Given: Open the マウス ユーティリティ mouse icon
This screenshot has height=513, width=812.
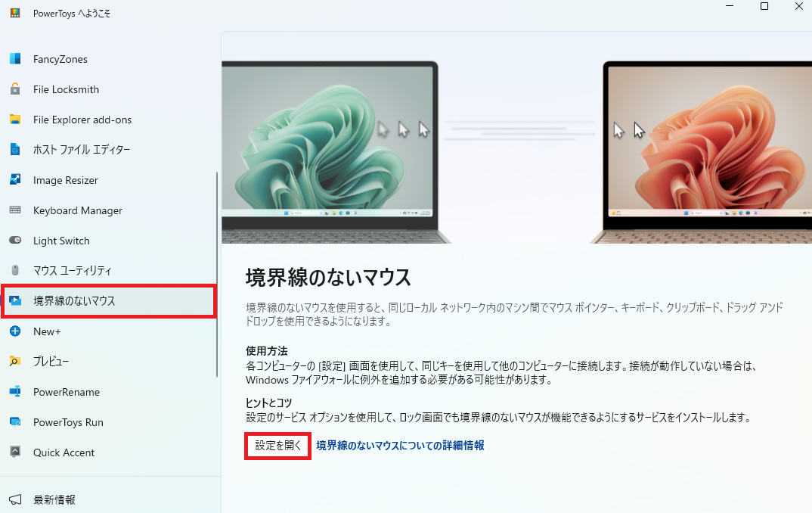Looking at the screenshot, I should coord(15,270).
